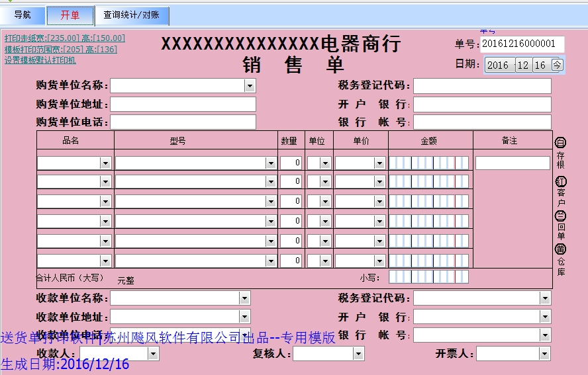
Task: Select the day 16 in date field
Action: (x=540, y=65)
